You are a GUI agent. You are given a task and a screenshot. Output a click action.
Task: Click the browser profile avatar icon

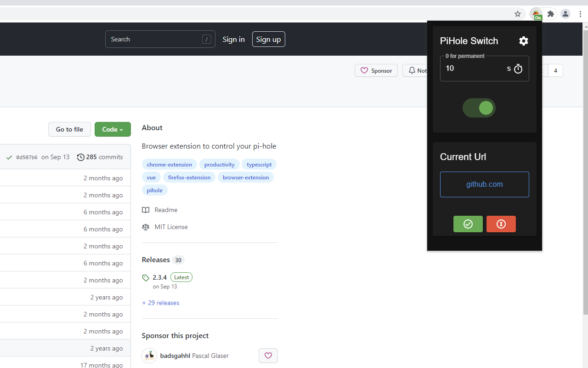coord(565,14)
